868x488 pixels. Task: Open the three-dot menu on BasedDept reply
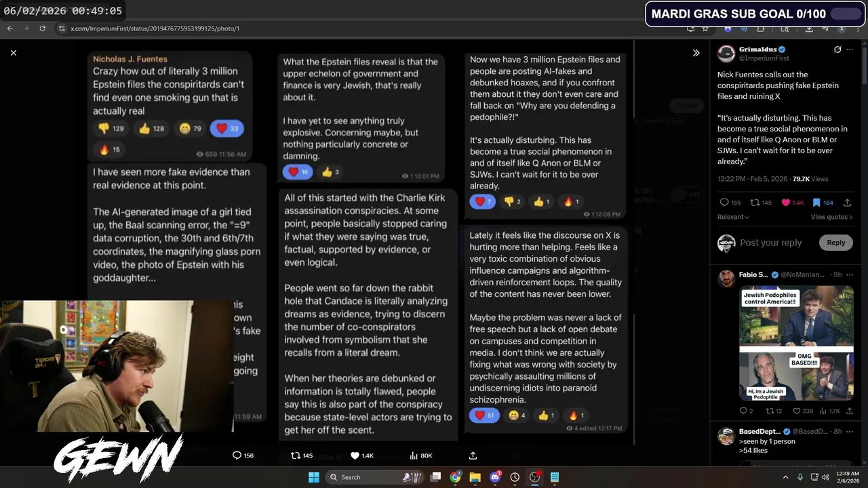[849, 431]
